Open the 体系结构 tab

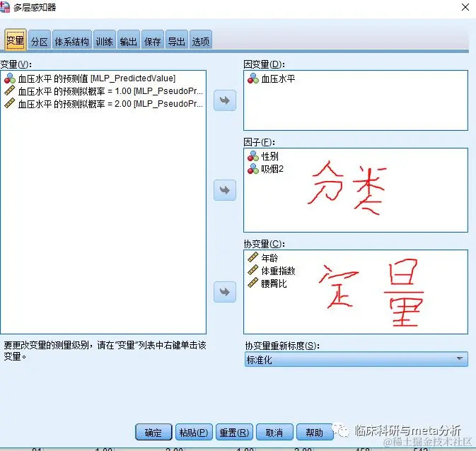72,40
